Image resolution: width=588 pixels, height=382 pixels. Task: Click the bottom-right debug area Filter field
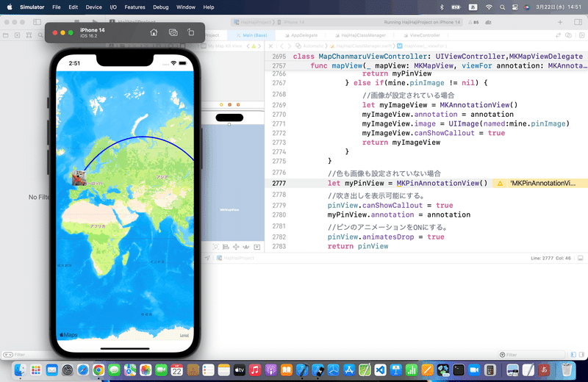[531, 354]
